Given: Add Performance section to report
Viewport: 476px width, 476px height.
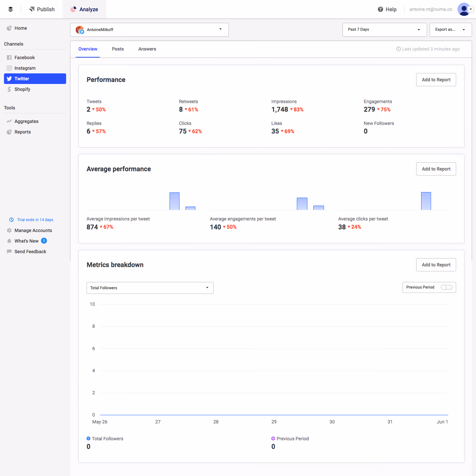Looking at the screenshot, I should tap(436, 80).
